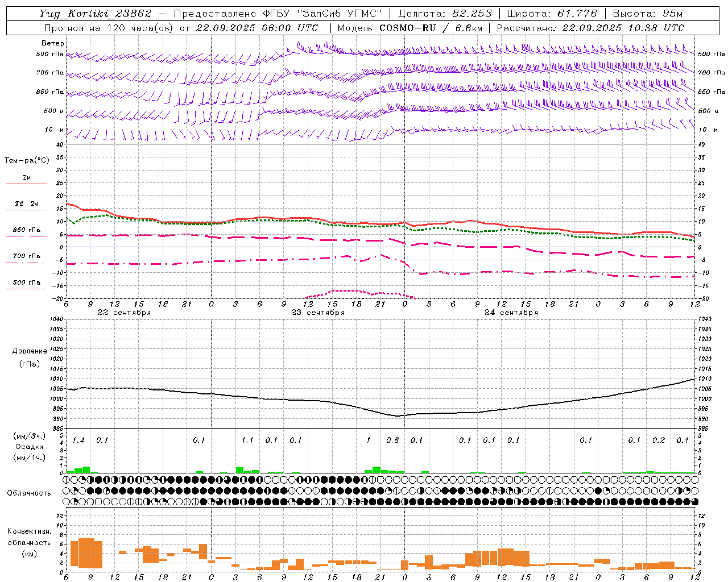
Task: Click the 700 гПа temperature legend entry
Action: [x=26, y=256]
